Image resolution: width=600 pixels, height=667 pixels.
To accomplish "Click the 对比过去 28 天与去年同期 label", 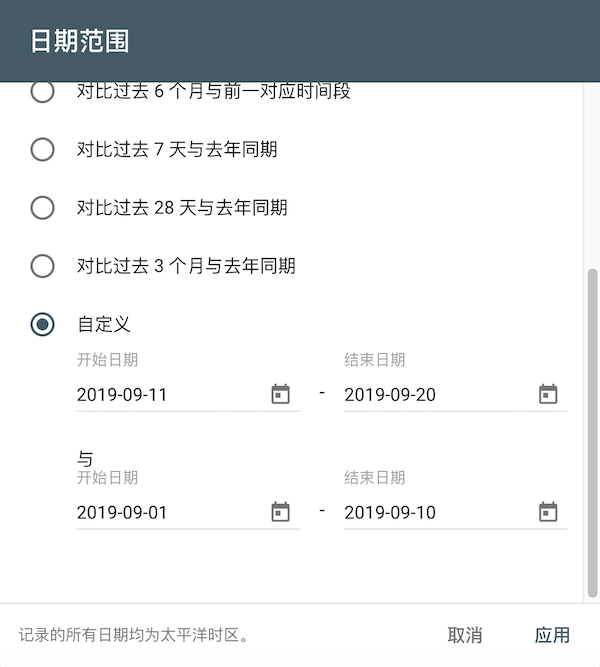I will [182, 208].
